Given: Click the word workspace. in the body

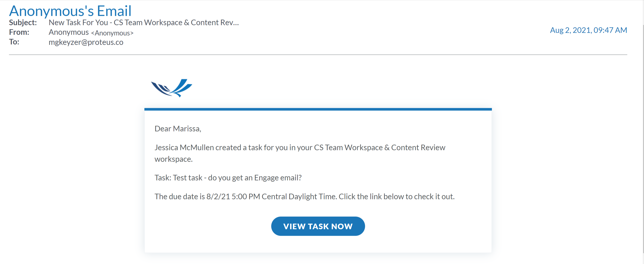Looking at the screenshot, I should [x=174, y=159].
